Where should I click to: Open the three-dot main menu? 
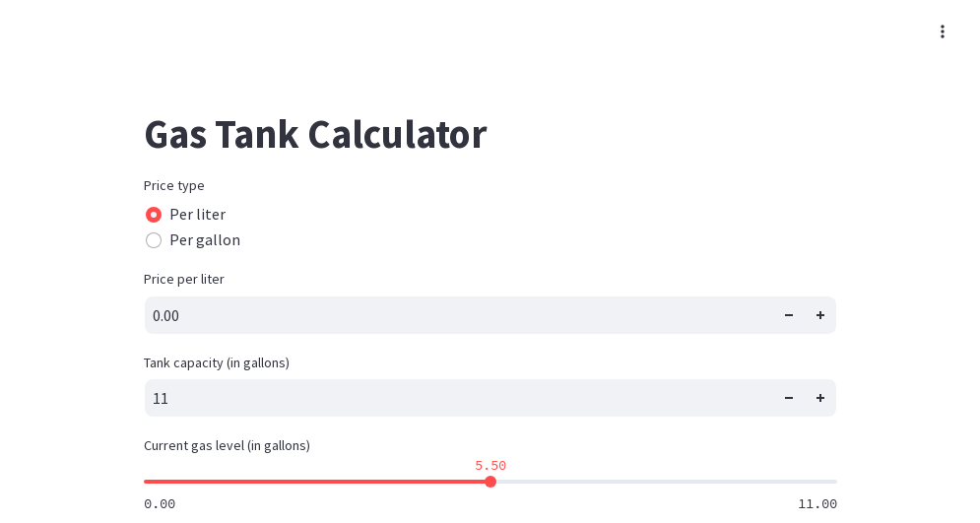coord(943,32)
